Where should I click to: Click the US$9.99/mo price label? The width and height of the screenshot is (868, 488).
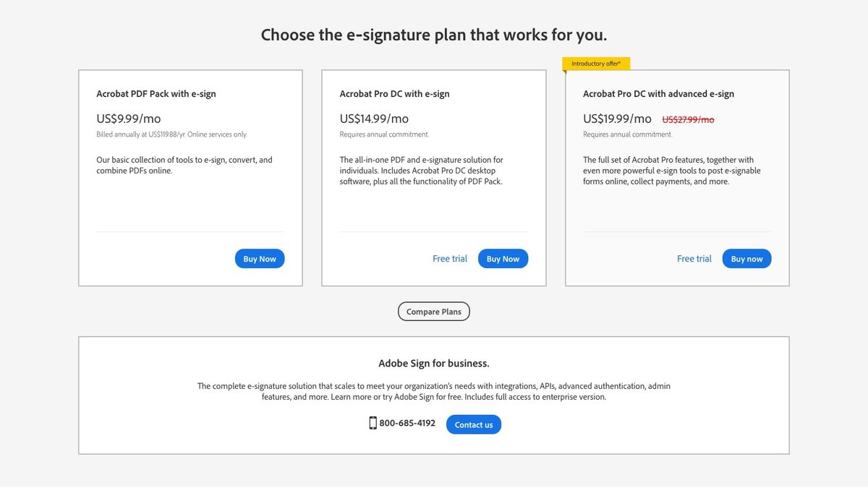click(x=128, y=118)
